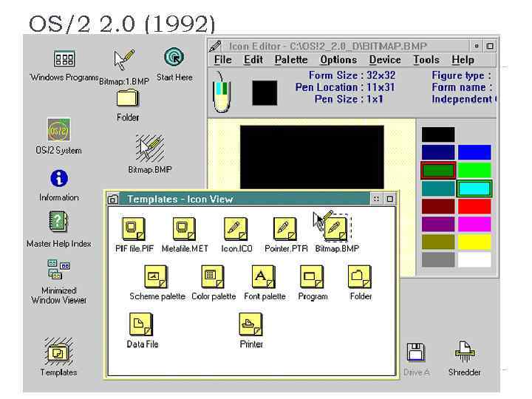Open the Windows Programs desktop icon
The image size is (532, 399).
click(x=64, y=59)
